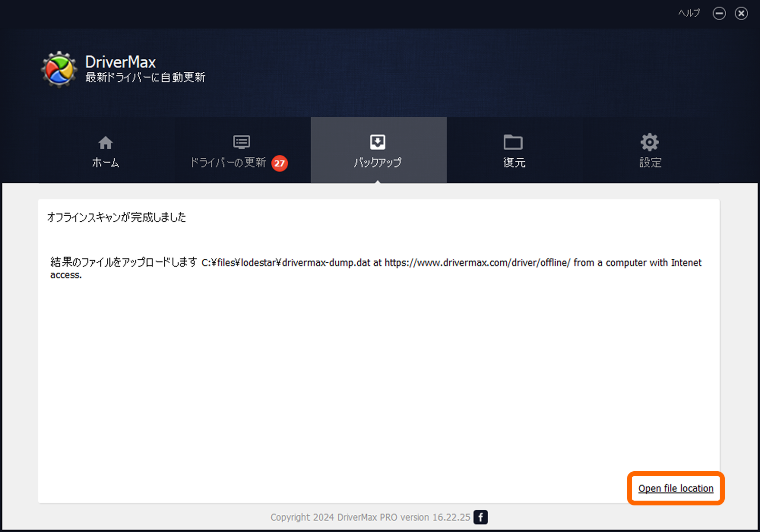This screenshot has height=532, width=760.
Task: Click the drivermax.com offline upload URL text
Action: click(477, 263)
